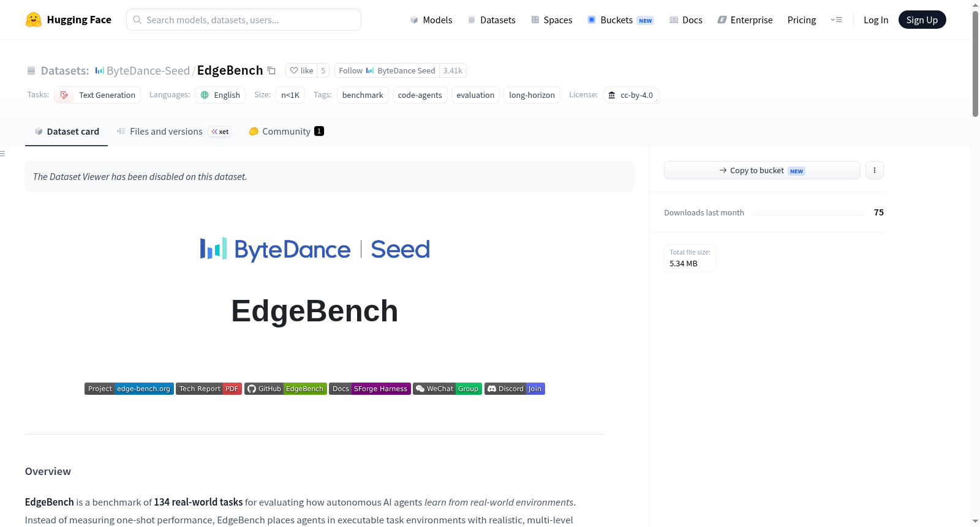Viewport: 980px width, 527px height.
Task: Open Buckets in the navigation
Action: click(620, 20)
